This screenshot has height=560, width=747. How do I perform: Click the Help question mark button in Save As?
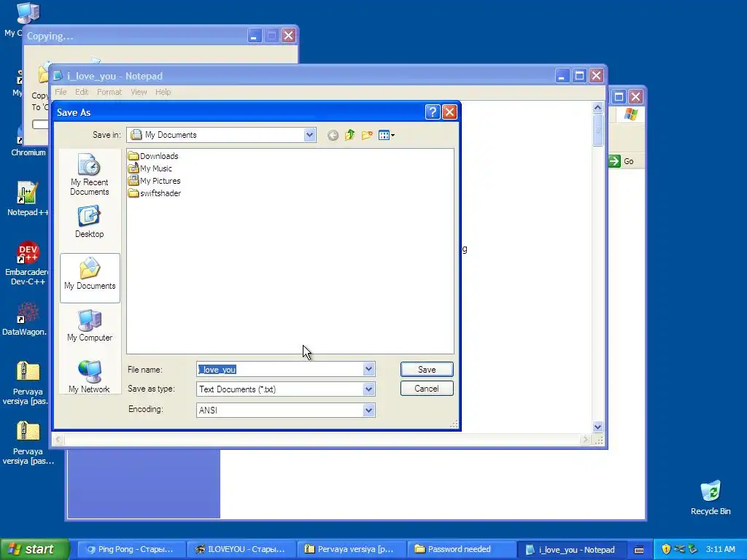pos(432,112)
